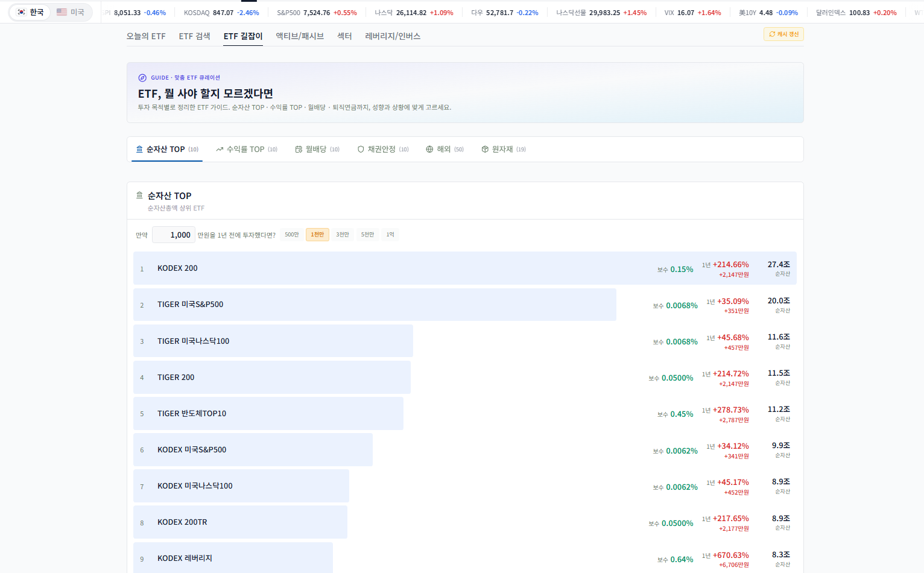Click the +670.63% one-year return value
Screen dimensions: 924x573
pos(730,555)
